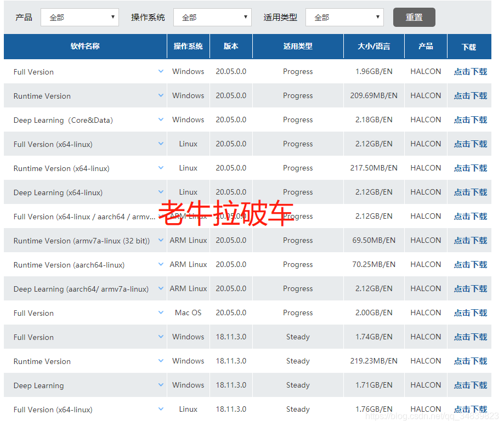Click the "1.71GB/EN" size cell

point(374,384)
